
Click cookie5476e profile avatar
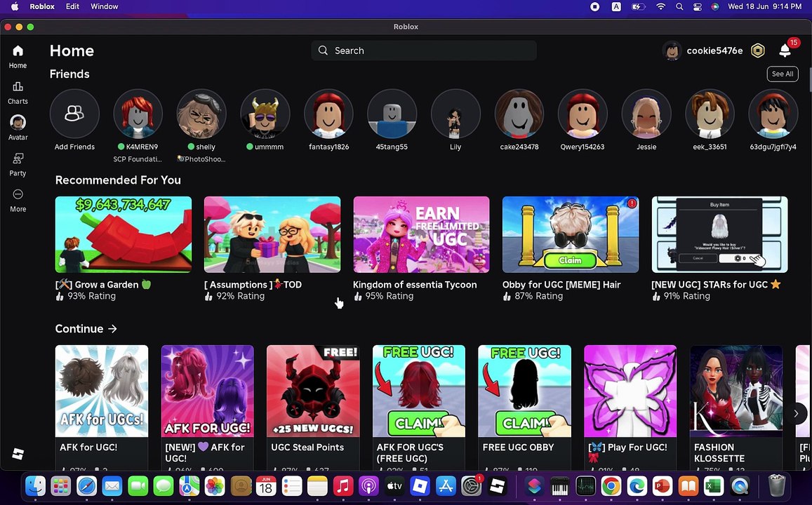click(672, 50)
